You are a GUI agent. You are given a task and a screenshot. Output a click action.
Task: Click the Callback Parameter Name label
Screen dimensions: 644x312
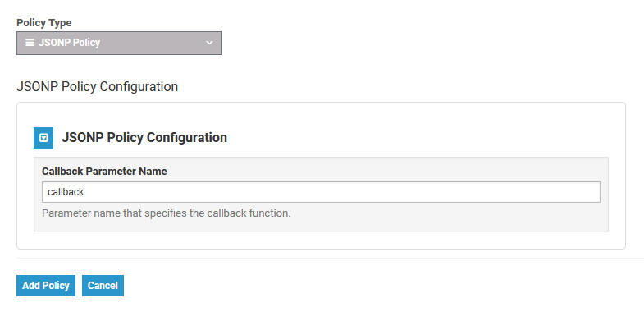coord(104,172)
